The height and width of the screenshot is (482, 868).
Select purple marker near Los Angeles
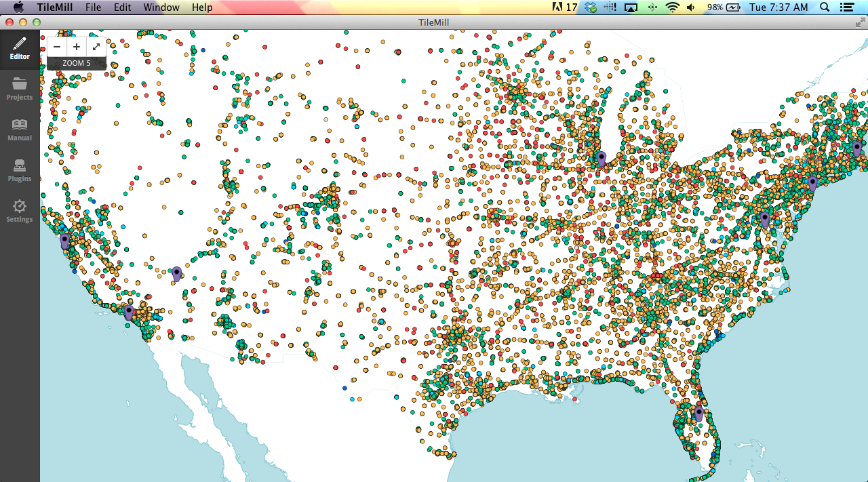pyautogui.click(x=129, y=312)
